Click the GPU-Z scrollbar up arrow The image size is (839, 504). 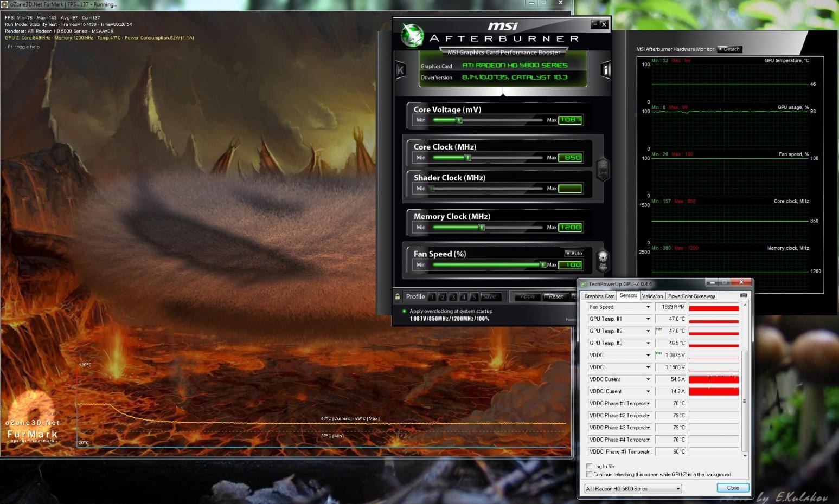pyautogui.click(x=745, y=305)
